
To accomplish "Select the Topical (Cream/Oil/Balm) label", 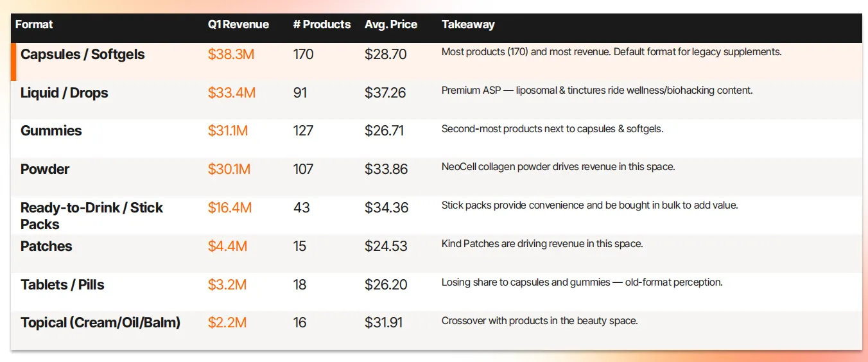I will pos(100,323).
